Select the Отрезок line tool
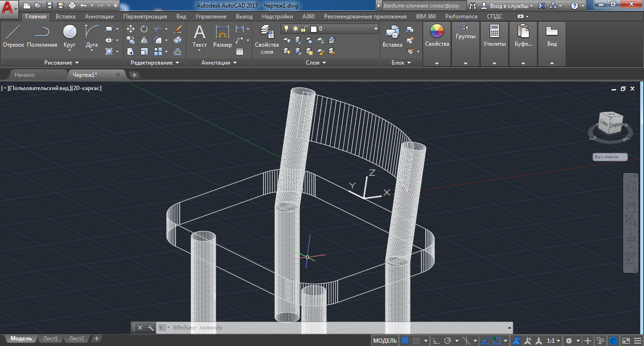 [x=13, y=36]
